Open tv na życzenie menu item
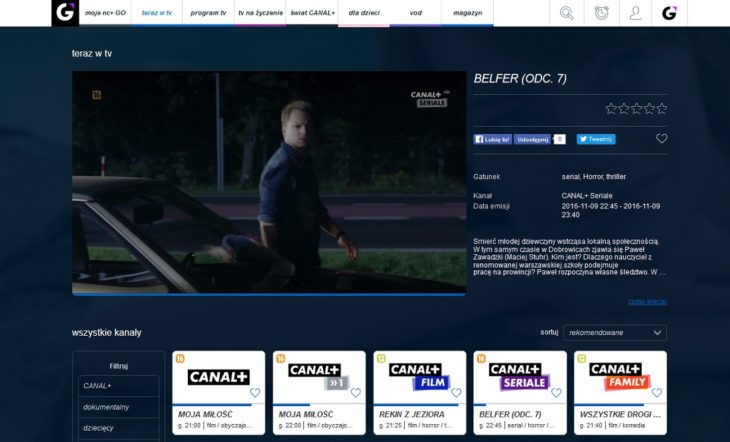This screenshot has height=442, width=730. (x=260, y=13)
